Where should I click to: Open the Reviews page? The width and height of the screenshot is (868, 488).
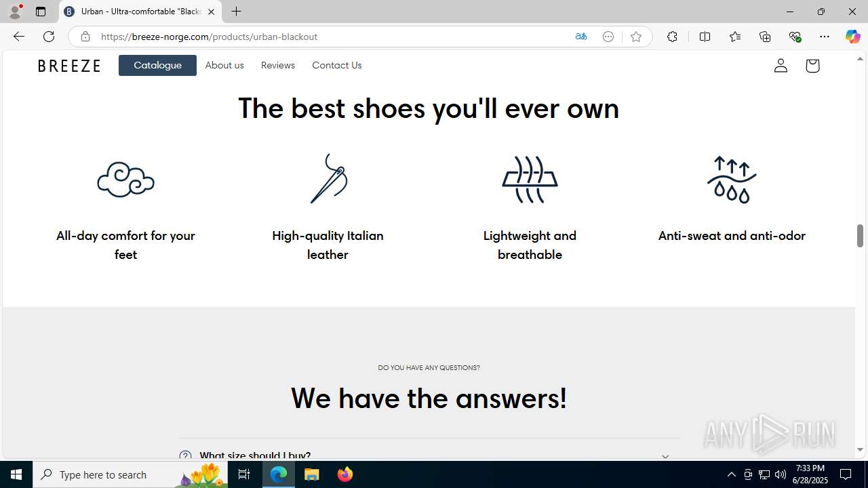point(278,65)
